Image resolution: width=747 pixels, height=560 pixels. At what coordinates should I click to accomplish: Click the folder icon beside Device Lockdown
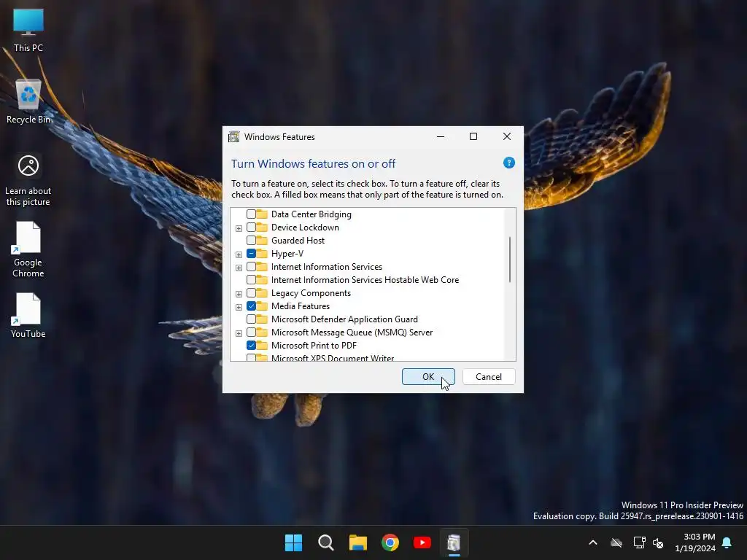pos(262,227)
